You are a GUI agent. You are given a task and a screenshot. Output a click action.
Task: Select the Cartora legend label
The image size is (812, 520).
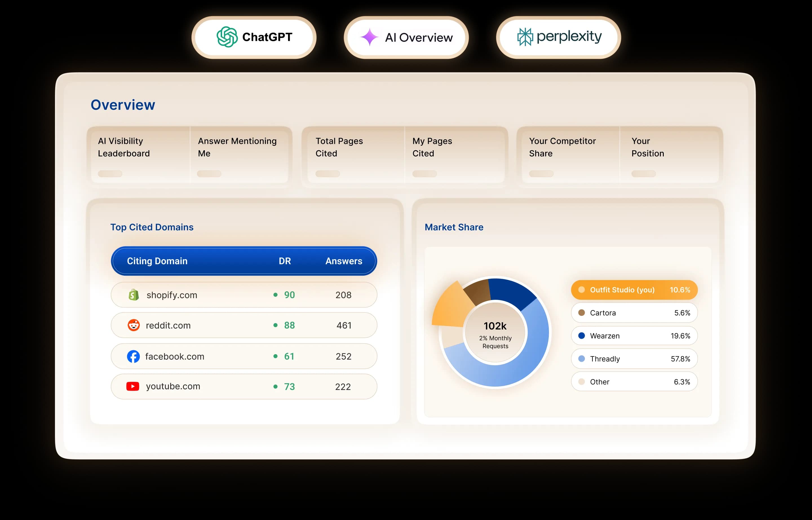coord(603,313)
